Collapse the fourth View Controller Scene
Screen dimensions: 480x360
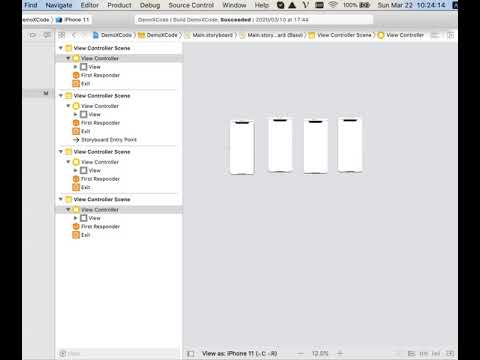[x=61, y=199]
